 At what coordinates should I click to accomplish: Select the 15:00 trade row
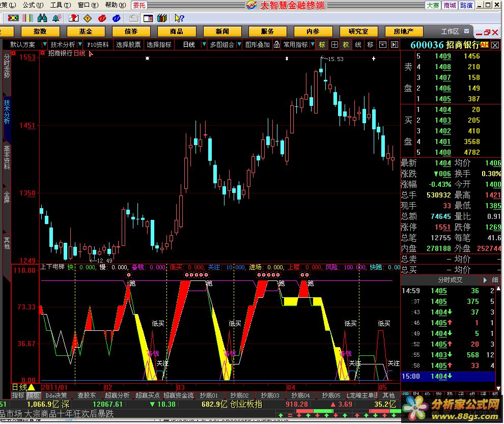tap(448, 376)
